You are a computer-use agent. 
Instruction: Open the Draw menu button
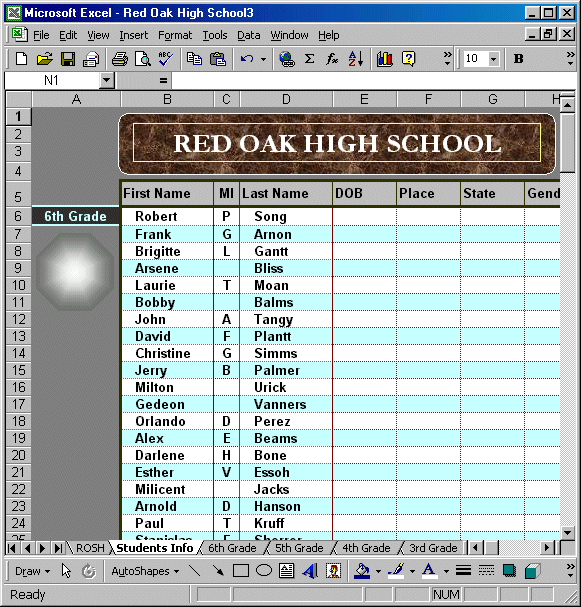point(33,571)
